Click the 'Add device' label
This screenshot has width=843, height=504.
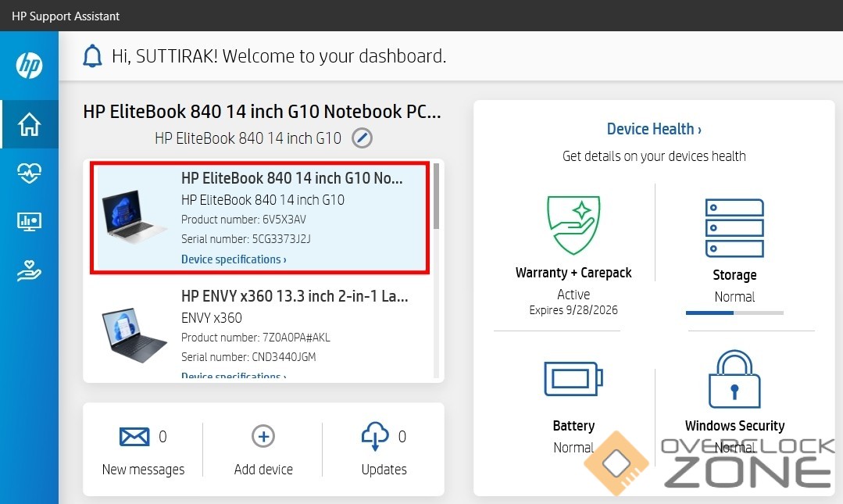tap(263, 470)
